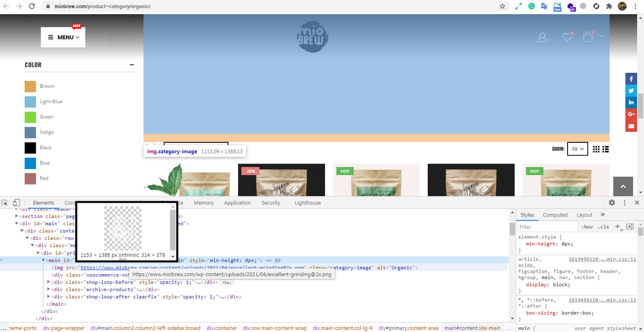Click the browser address bar URL
Viewport: 644px width, 332px height.
click(102, 7)
